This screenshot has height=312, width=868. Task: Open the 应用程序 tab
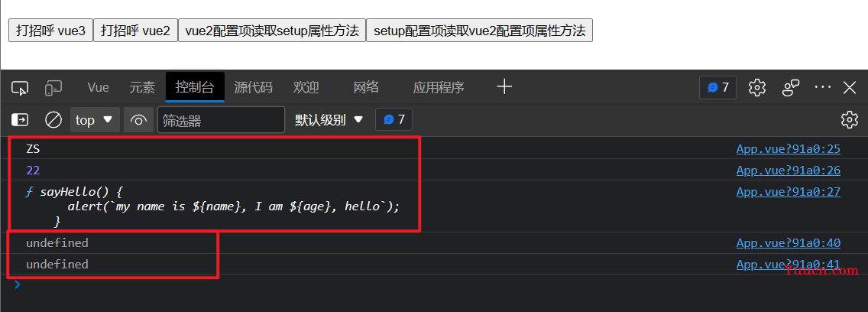[x=439, y=88]
